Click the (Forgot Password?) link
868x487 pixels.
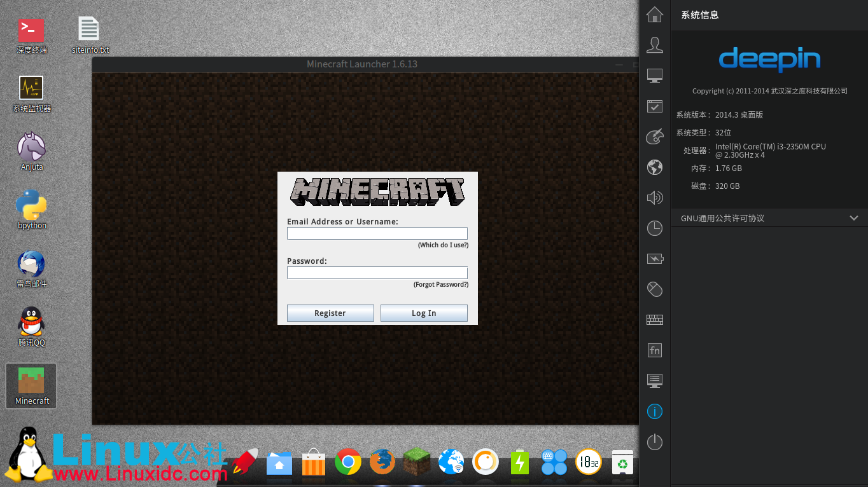(441, 285)
